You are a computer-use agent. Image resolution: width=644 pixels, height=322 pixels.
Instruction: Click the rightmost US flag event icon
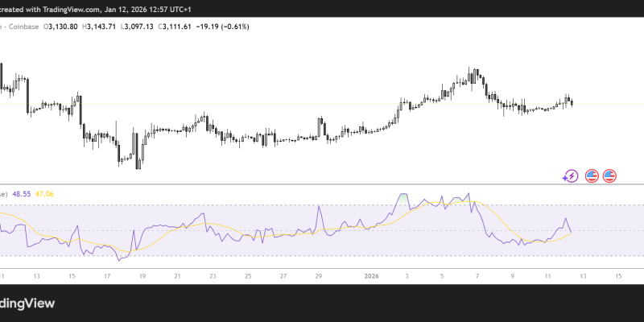pyautogui.click(x=609, y=175)
